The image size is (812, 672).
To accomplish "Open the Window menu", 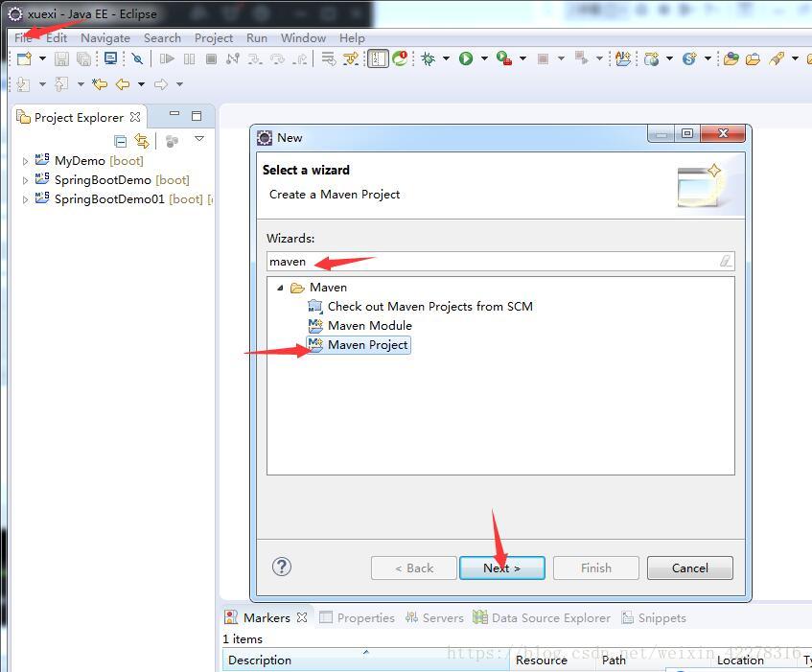I will coord(304,37).
